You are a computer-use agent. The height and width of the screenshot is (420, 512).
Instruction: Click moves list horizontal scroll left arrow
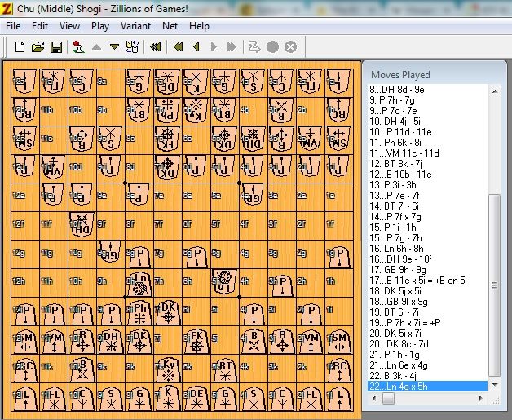pyautogui.click(x=374, y=398)
